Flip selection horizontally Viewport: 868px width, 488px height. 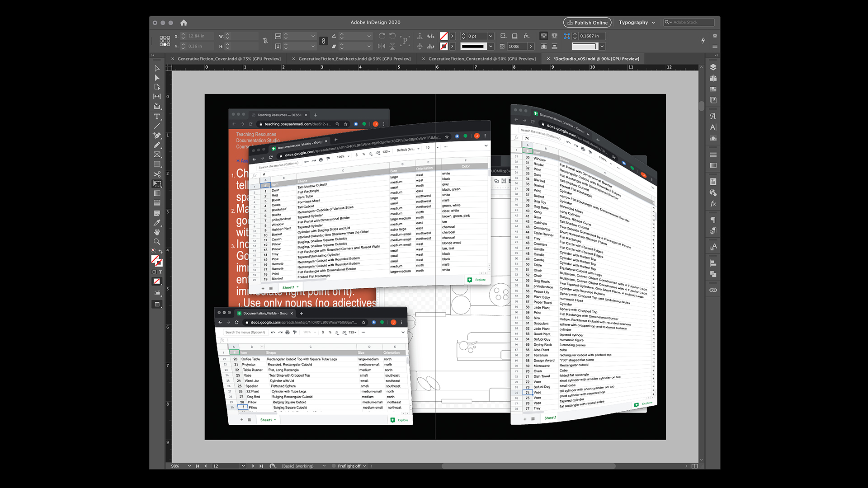tap(382, 46)
